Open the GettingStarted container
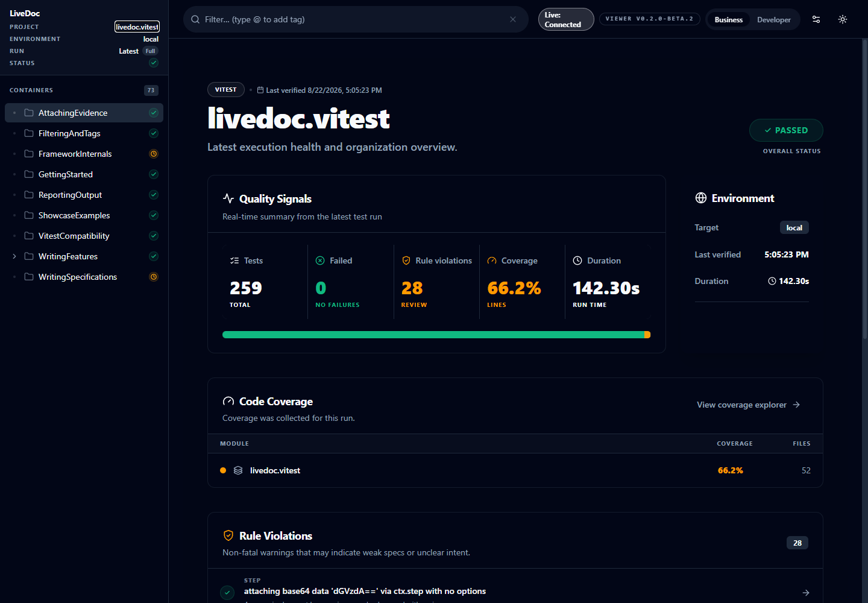Image resolution: width=868 pixels, height=603 pixels. [84, 174]
